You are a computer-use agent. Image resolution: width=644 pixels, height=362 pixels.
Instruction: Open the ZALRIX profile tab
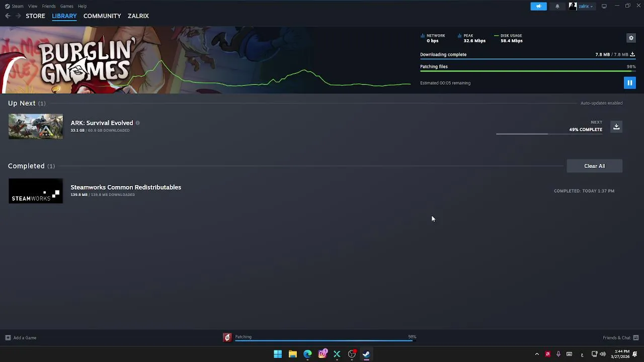(x=138, y=16)
